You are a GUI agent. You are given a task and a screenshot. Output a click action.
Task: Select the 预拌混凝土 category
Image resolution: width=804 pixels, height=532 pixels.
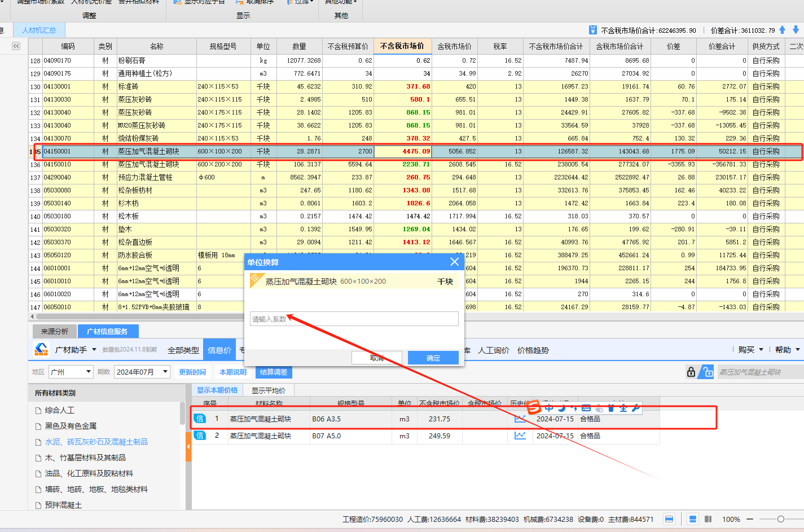tap(63, 505)
